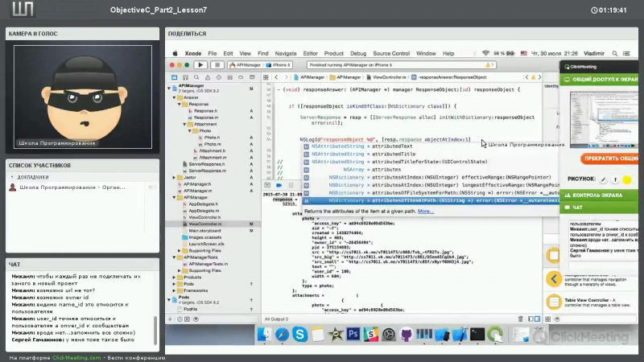Open Skype from the Dock
Image resolution: width=644 pixels, height=362 pixels.
(300, 334)
